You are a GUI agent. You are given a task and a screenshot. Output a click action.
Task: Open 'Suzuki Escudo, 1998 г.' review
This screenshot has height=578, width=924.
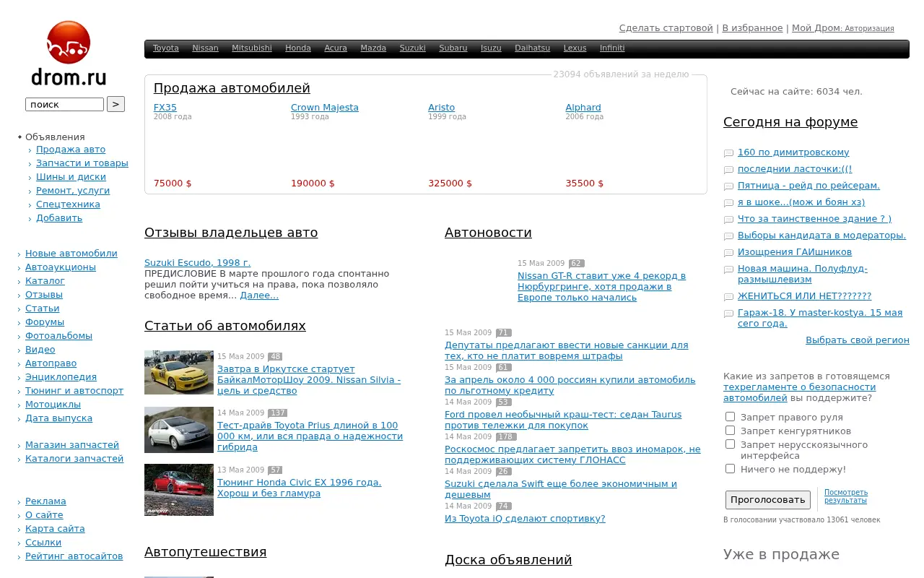(x=197, y=263)
